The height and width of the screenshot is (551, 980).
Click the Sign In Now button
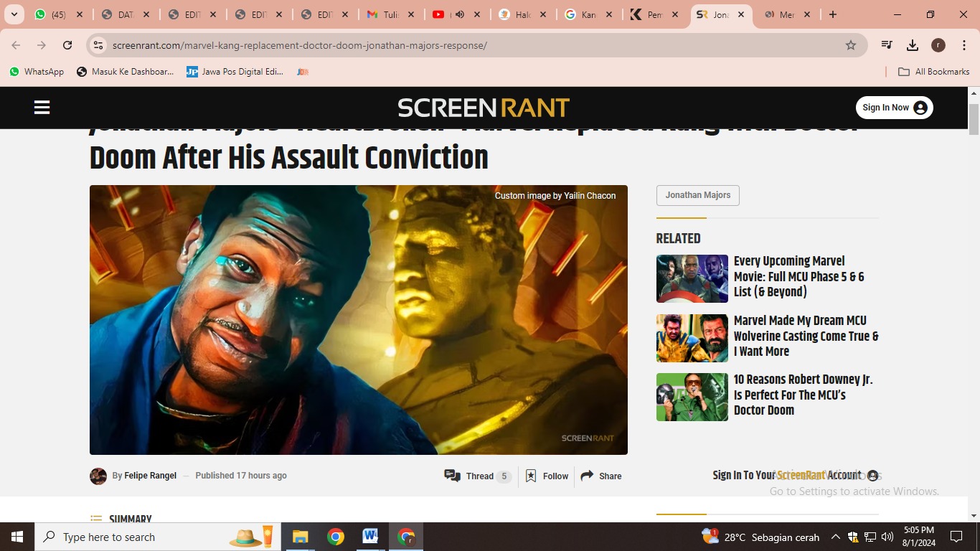click(894, 108)
